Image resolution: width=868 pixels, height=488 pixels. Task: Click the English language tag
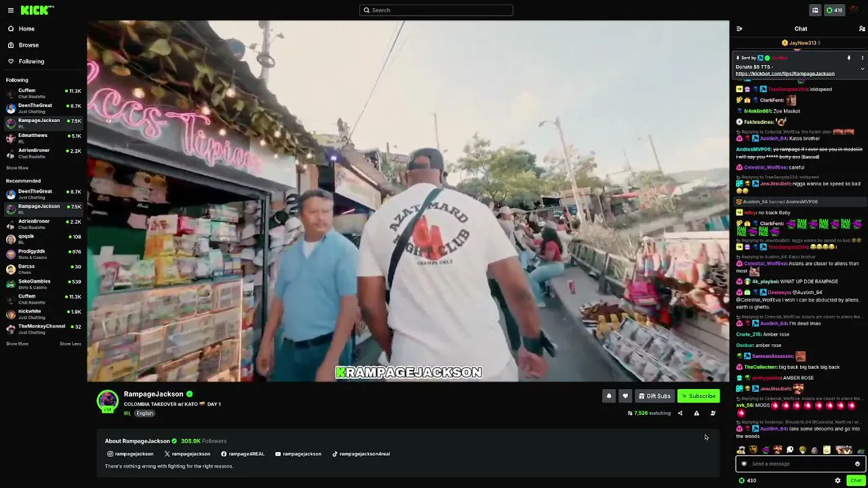144,413
